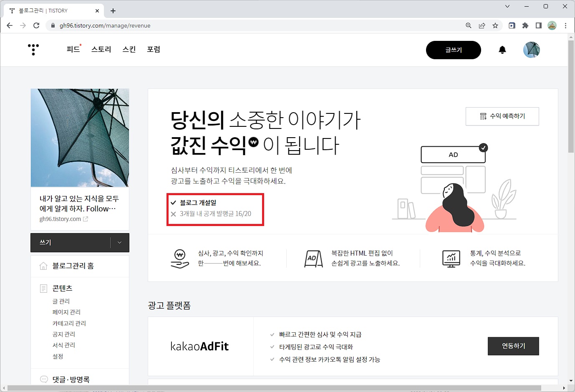Click the AD board feature icon
Viewport: 575px width, 392px height.
coord(313,259)
